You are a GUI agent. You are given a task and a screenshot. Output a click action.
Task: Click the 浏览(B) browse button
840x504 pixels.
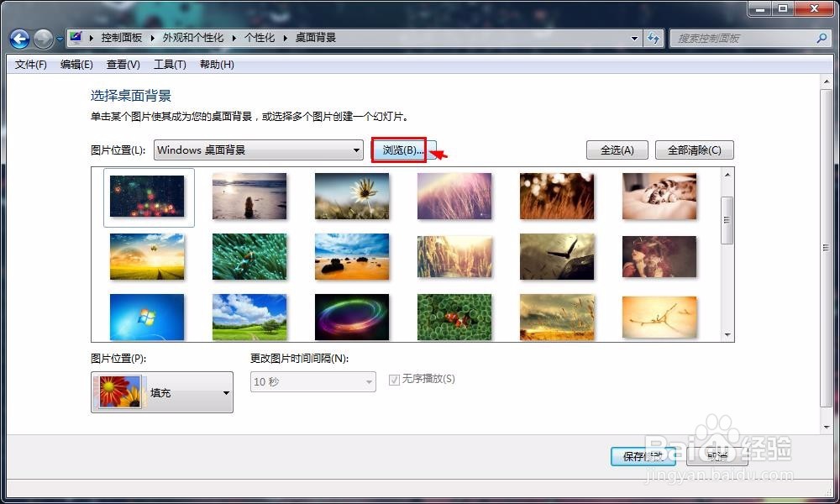[400, 150]
